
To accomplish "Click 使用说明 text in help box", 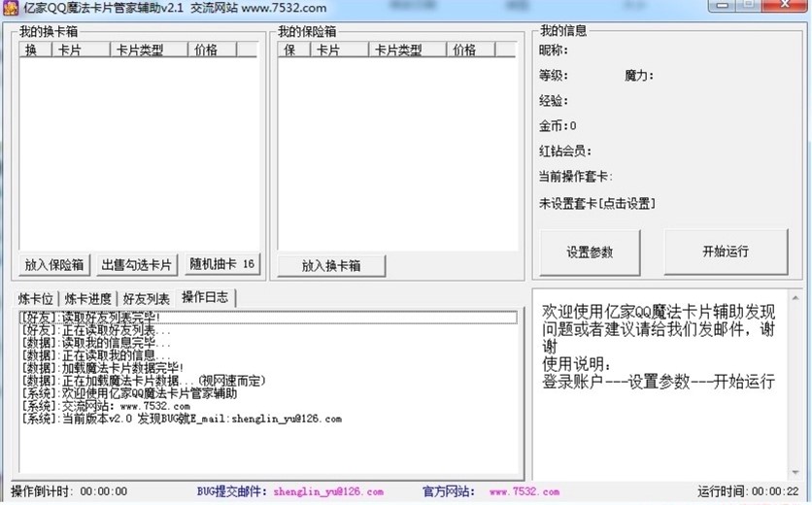I will 576,364.
